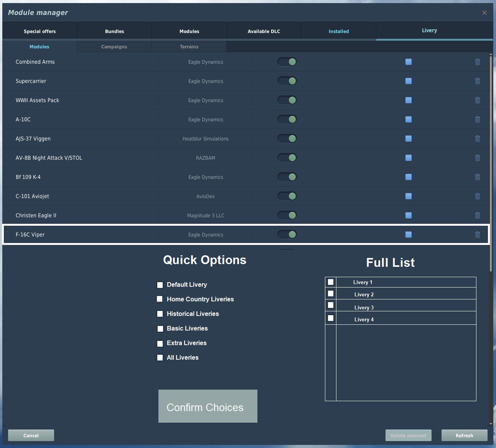Click Heatblur Simulations developer text
Image resolution: width=496 pixels, height=448 pixels.
pos(206,139)
